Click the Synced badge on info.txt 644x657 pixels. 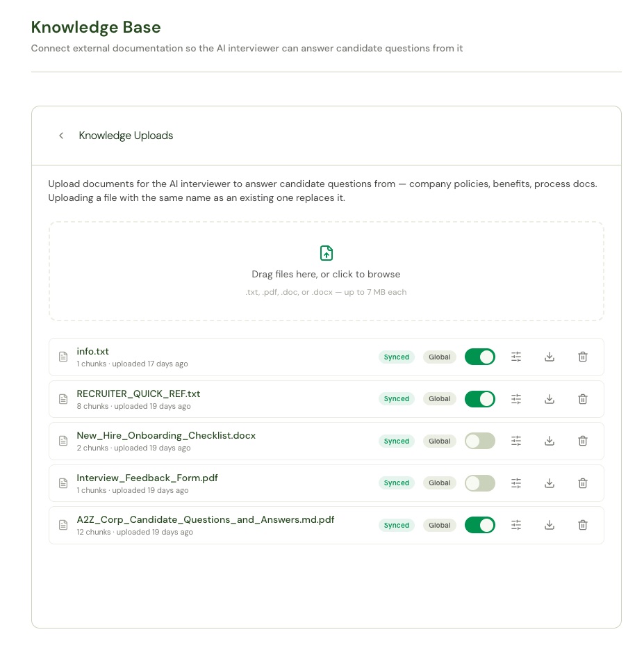pos(397,357)
